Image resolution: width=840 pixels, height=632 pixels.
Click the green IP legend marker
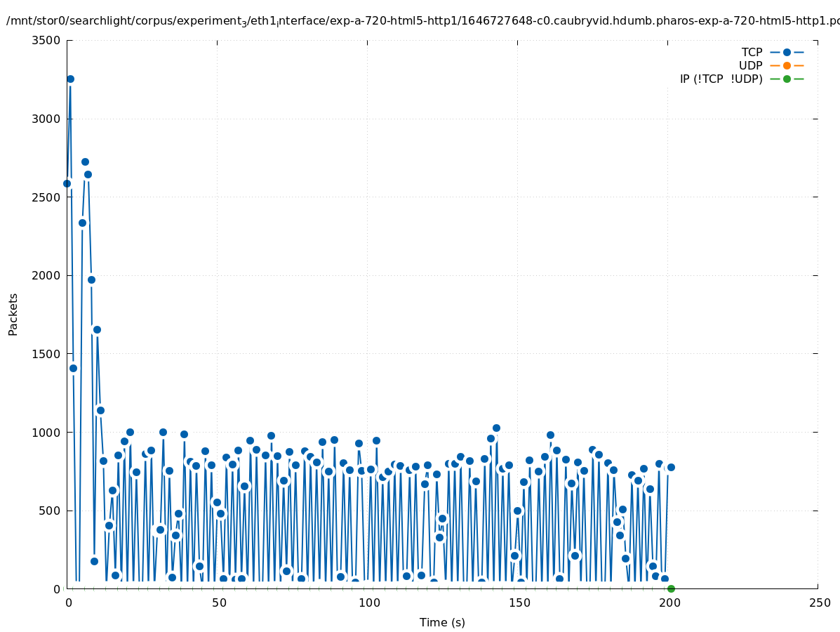point(787,79)
